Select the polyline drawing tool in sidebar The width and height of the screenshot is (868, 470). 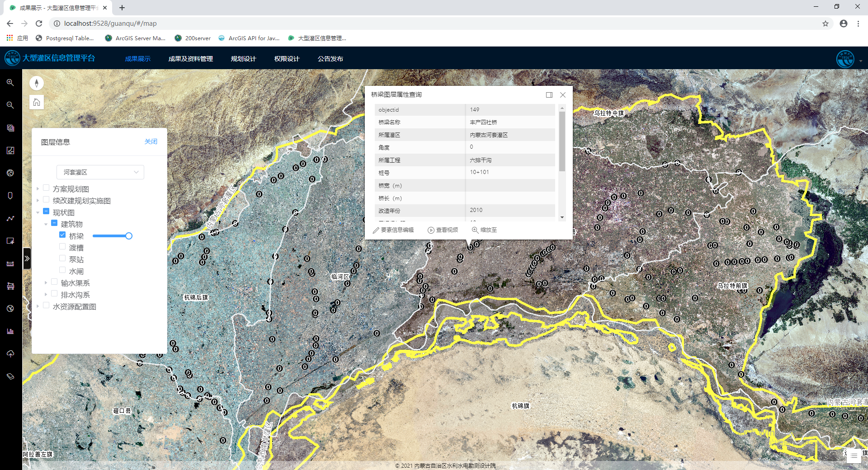coord(10,218)
